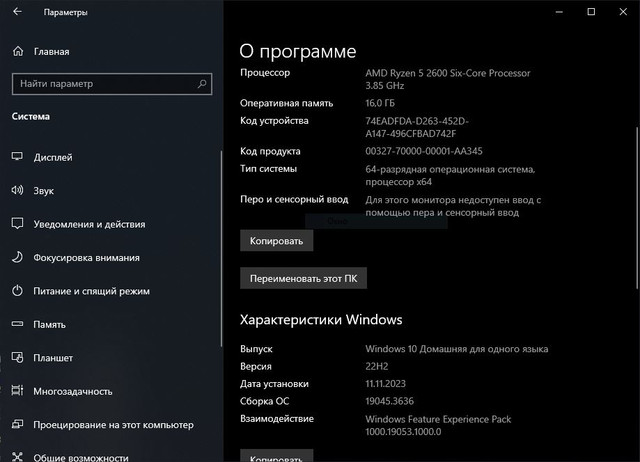Minimize the Параметры window
This screenshot has width=640, height=462.
point(559,12)
